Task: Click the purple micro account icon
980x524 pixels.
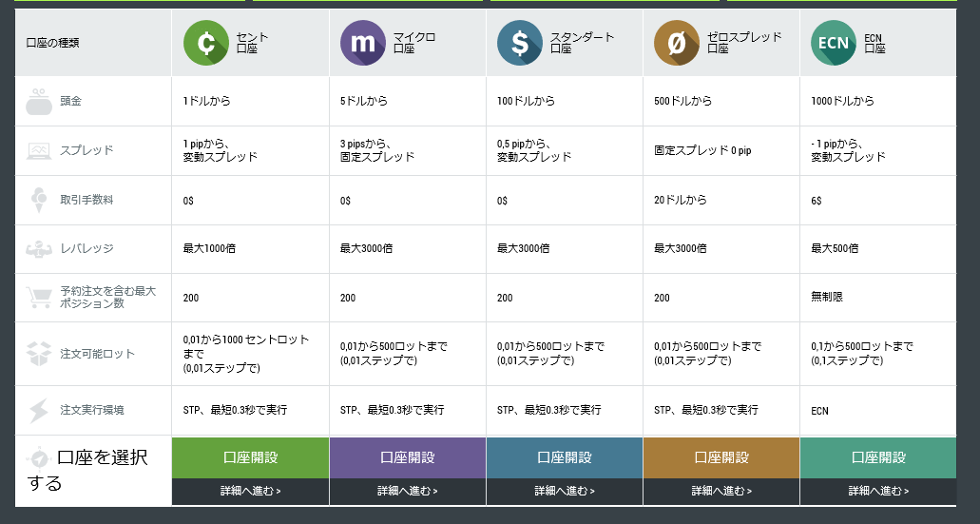Action: click(x=363, y=43)
